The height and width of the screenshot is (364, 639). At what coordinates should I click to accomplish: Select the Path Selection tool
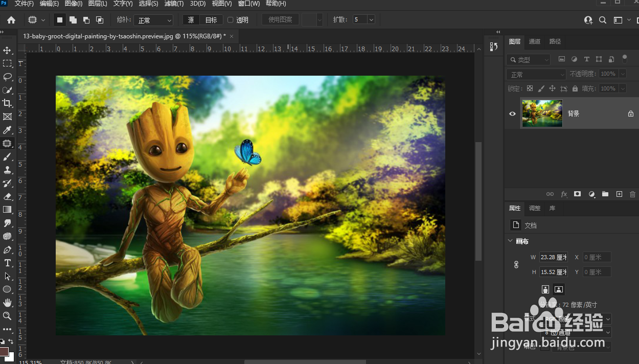click(x=7, y=276)
